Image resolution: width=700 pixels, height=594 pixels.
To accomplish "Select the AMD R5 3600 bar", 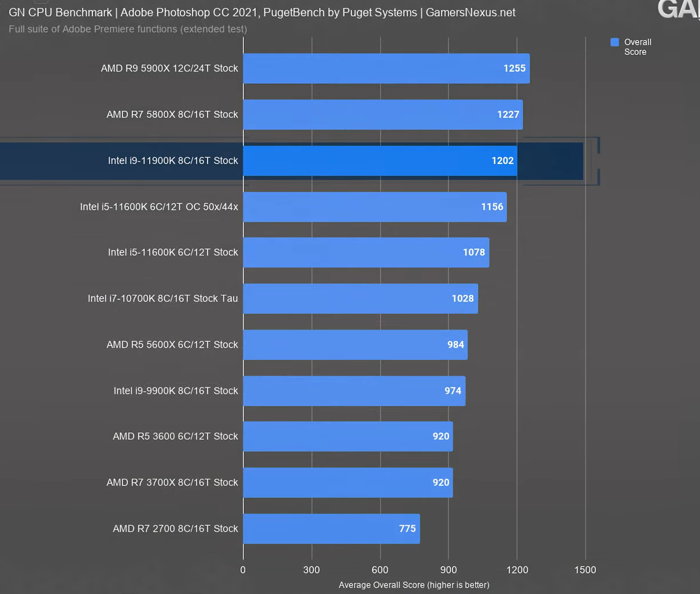I will (x=347, y=436).
